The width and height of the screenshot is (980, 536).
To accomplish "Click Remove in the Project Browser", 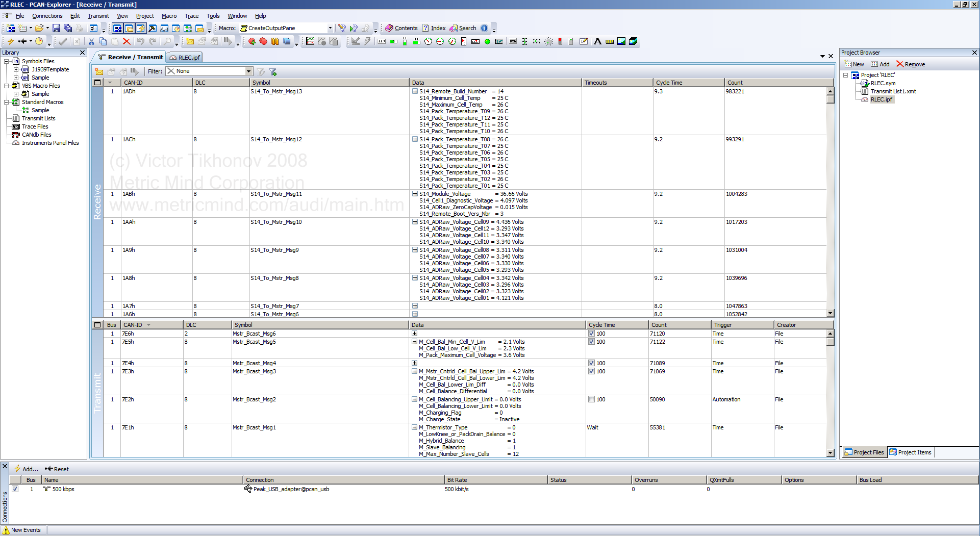I will [911, 64].
